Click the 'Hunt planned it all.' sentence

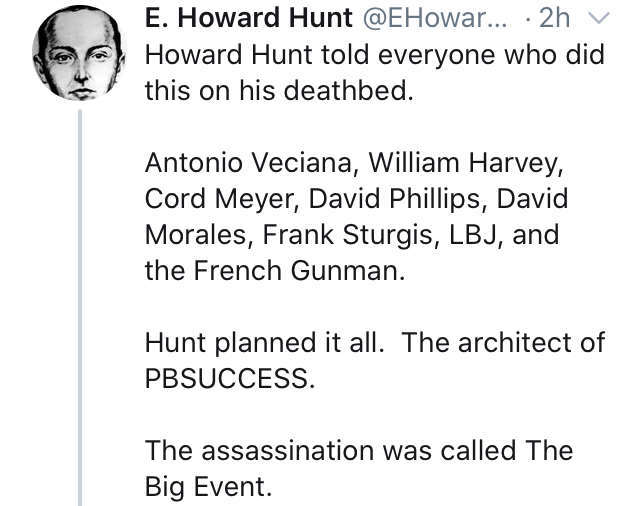tap(265, 342)
